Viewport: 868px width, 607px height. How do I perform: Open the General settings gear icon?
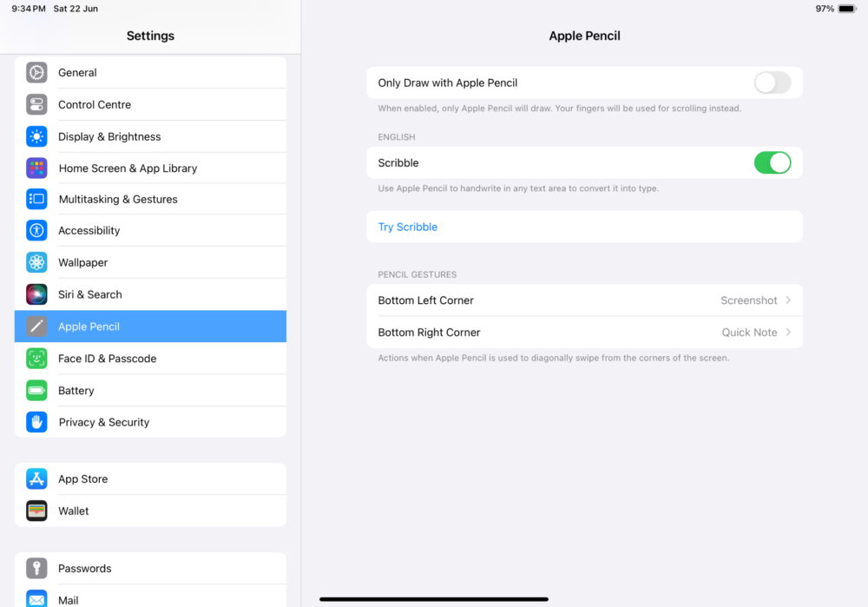(x=36, y=72)
